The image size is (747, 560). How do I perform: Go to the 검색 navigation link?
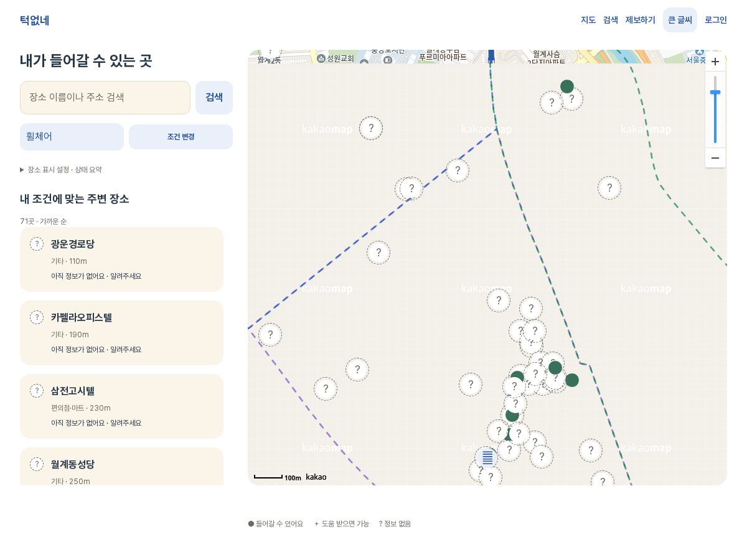coord(611,20)
